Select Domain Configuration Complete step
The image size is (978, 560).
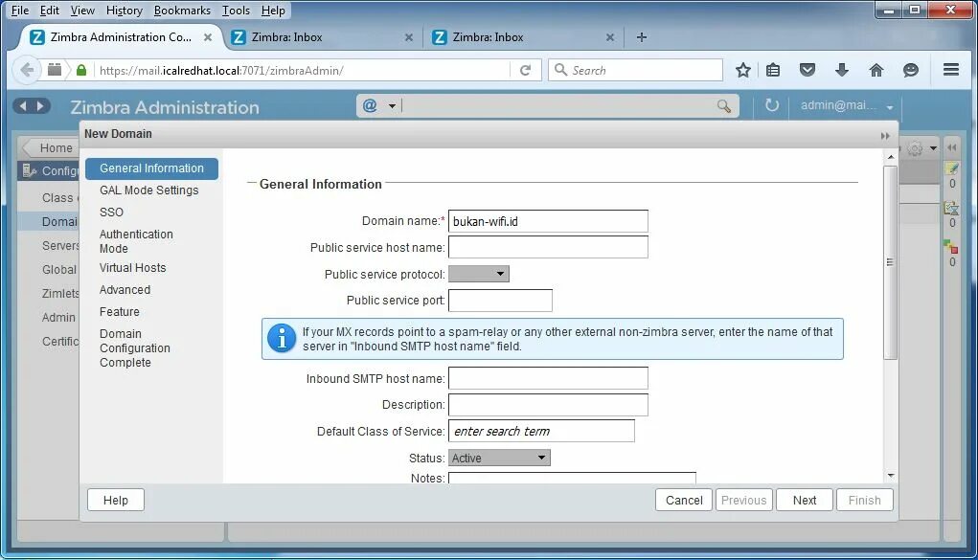pos(135,348)
